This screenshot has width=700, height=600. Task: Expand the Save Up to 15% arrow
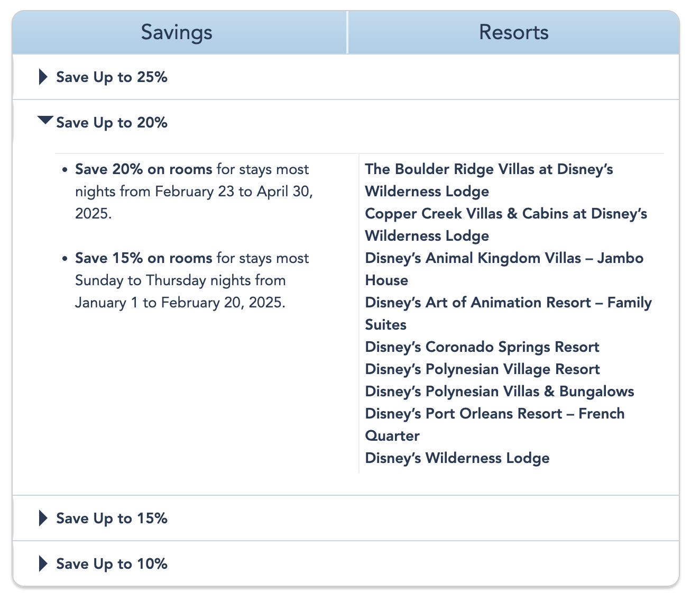(x=43, y=519)
